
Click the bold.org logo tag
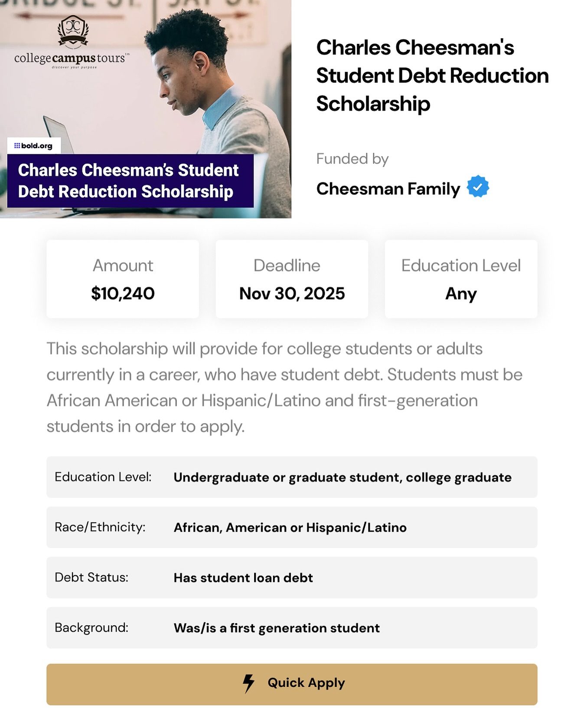pyautogui.click(x=34, y=146)
